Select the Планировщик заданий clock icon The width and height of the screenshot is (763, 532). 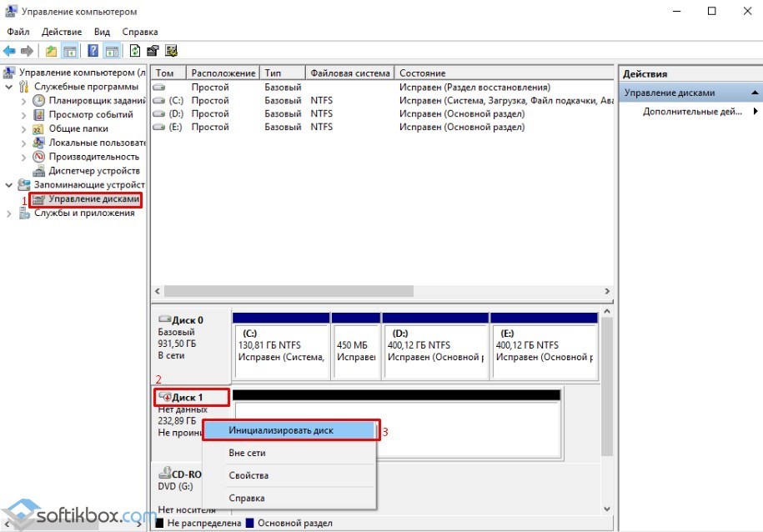38,100
